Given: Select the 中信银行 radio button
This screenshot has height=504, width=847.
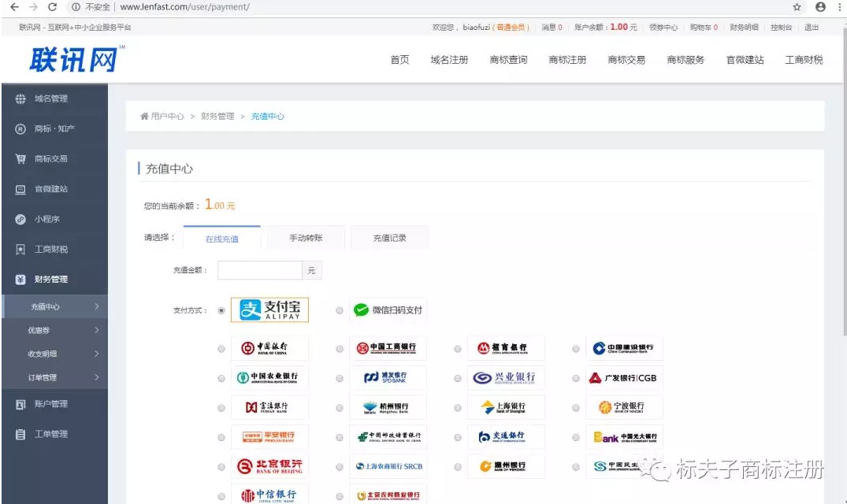Looking at the screenshot, I should 221,496.
